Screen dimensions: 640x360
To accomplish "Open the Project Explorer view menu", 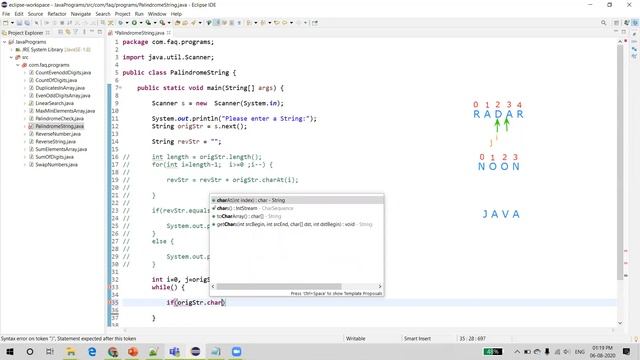I will (x=84, y=32).
